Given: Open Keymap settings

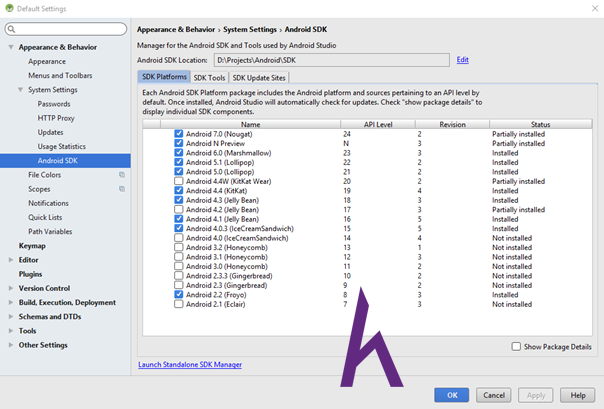Looking at the screenshot, I should 32,246.
